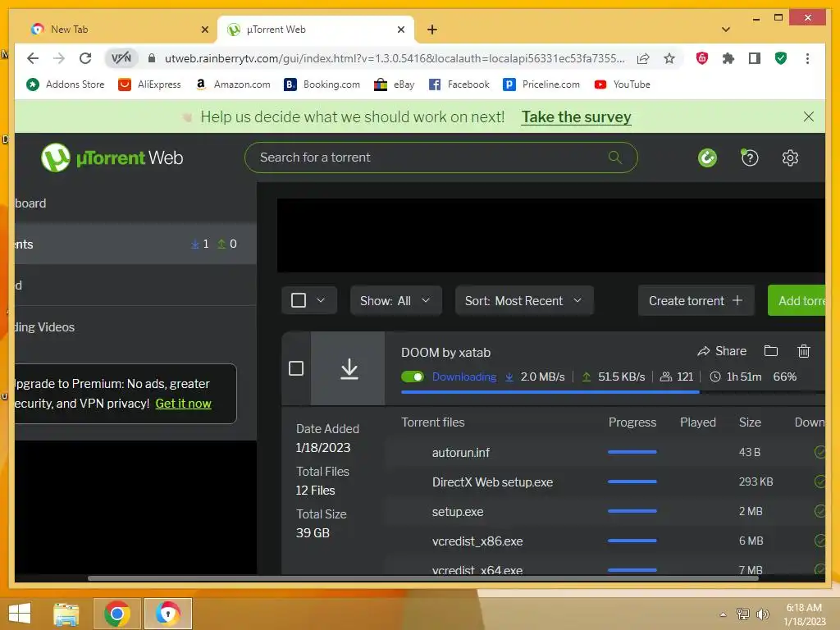This screenshot has width=840, height=630.
Task: Open Google Chrome from the taskbar
Action: pos(116,614)
